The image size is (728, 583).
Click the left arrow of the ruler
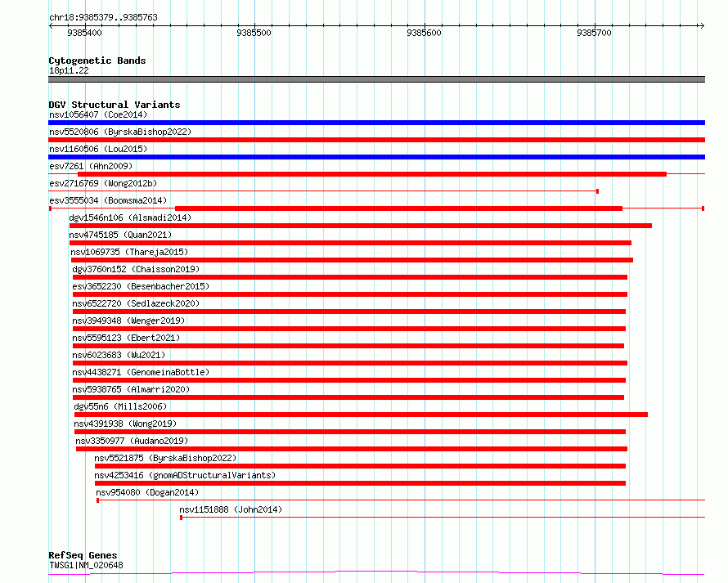[x=51, y=25]
